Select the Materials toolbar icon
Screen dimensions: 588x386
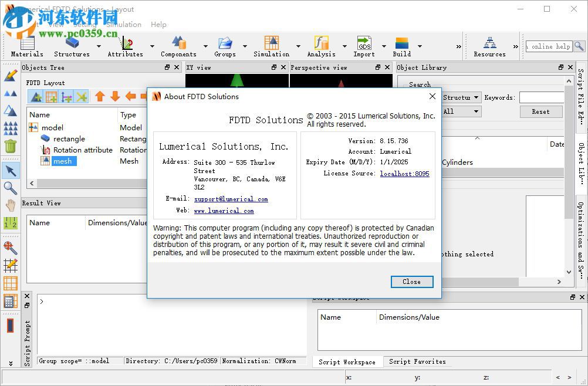26,44
